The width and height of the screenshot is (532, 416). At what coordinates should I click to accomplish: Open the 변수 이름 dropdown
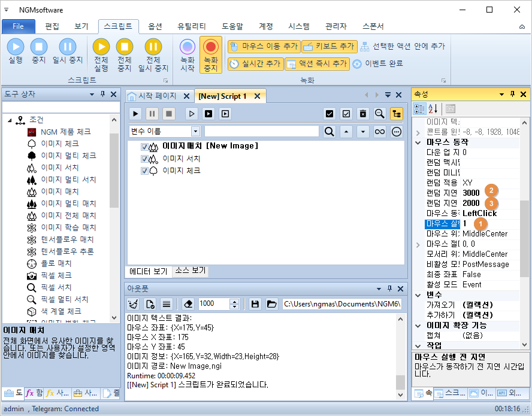(x=195, y=131)
